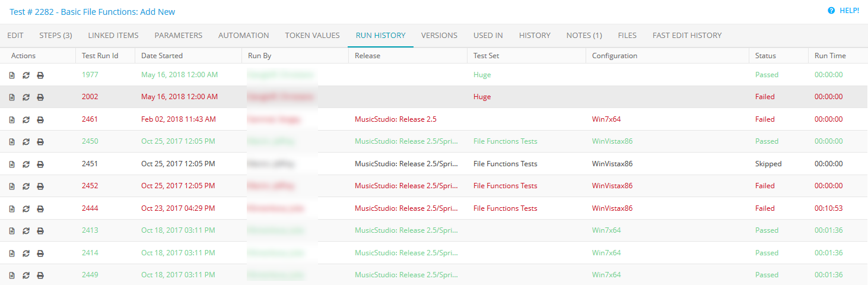Image resolution: width=868 pixels, height=285 pixels.
Task: Select the RUN HISTORY tab
Action: [381, 36]
